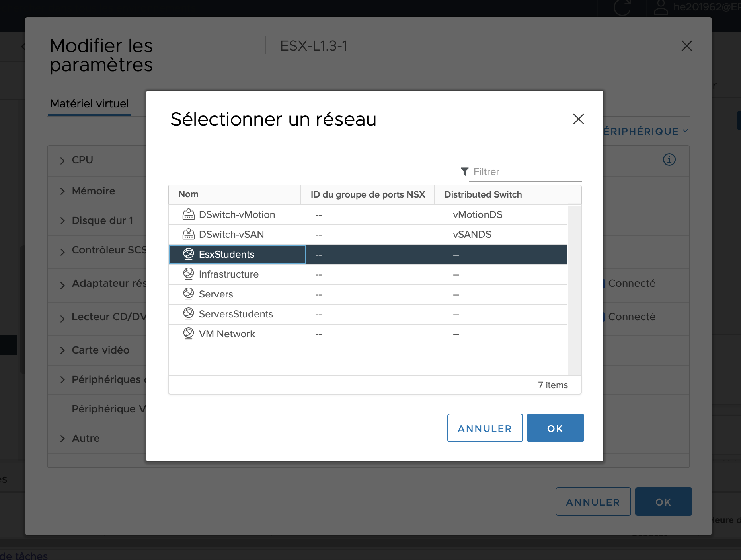Click the DSwitch-vSAN port group icon
Viewport: 741px width, 560px height.
click(x=188, y=234)
